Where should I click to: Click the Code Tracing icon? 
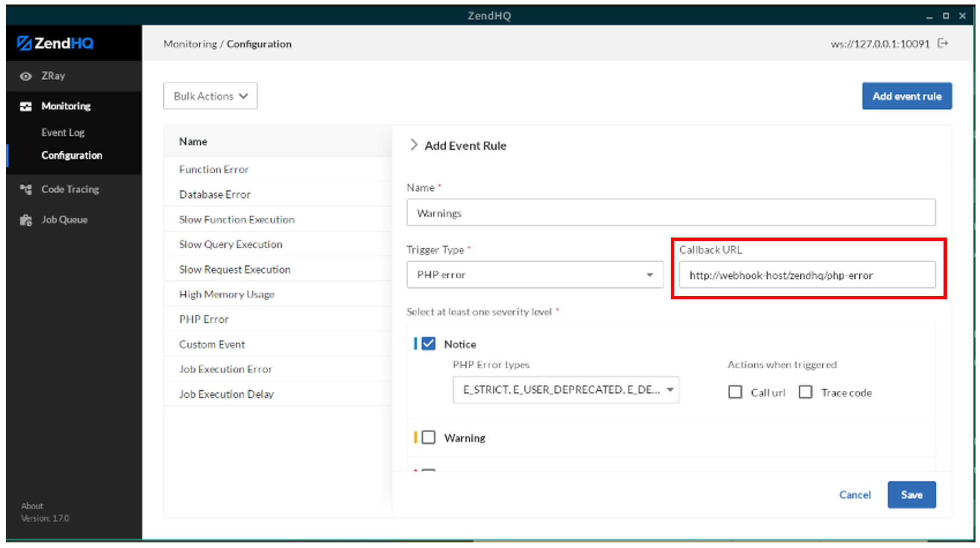[x=26, y=189]
